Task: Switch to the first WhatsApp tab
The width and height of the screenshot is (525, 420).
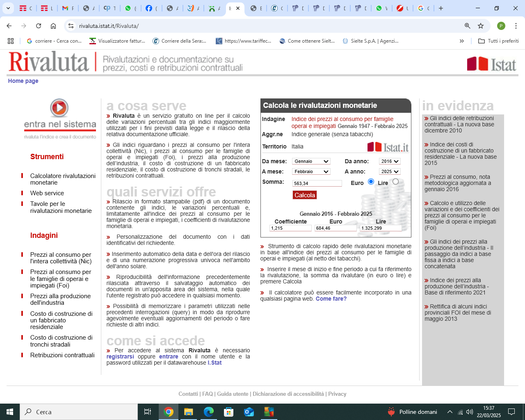Action: [x=130, y=8]
